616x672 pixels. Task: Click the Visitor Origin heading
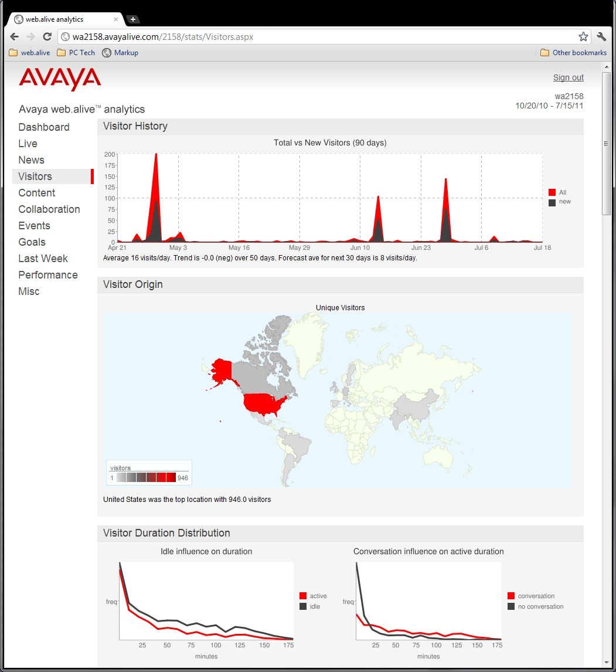point(133,284)
